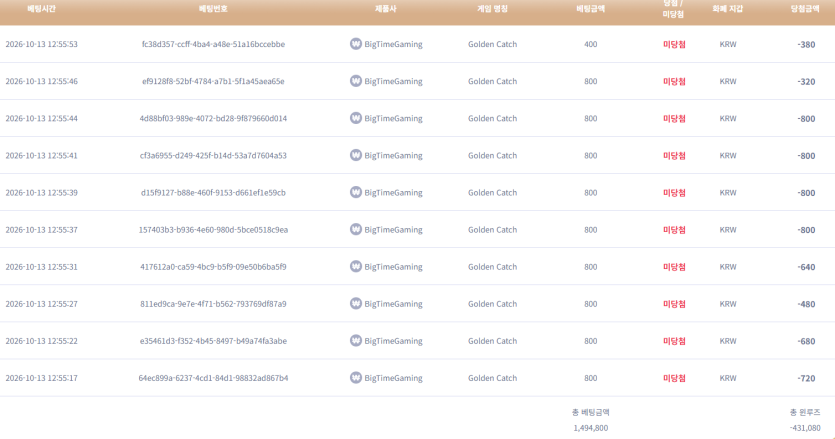Click bet number cf3a6955-d249-425f-b14d-53a7d7604a53

[x=213, y=156]
